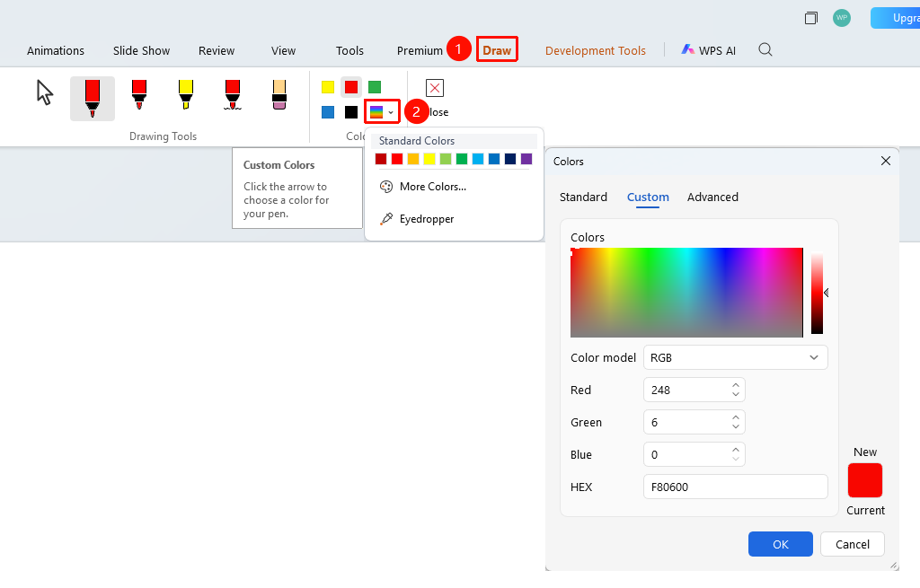Go to the Review ribbon tab
920x588 pixels.
coord(217,50)
